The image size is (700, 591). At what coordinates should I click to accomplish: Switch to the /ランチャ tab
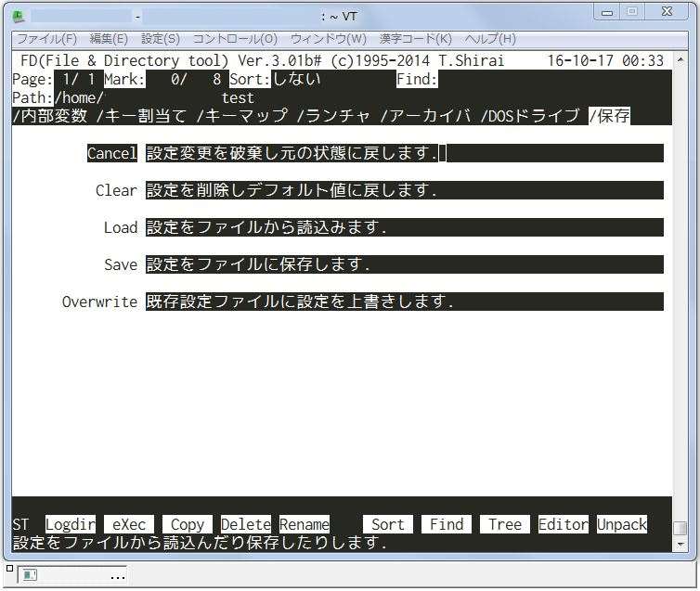coord(333,116)
